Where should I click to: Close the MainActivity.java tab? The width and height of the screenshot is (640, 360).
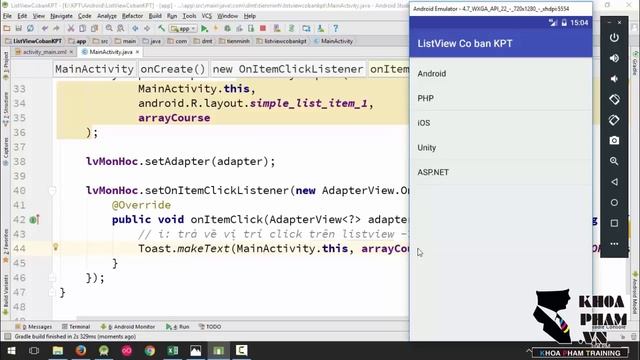tap(138, 52)
